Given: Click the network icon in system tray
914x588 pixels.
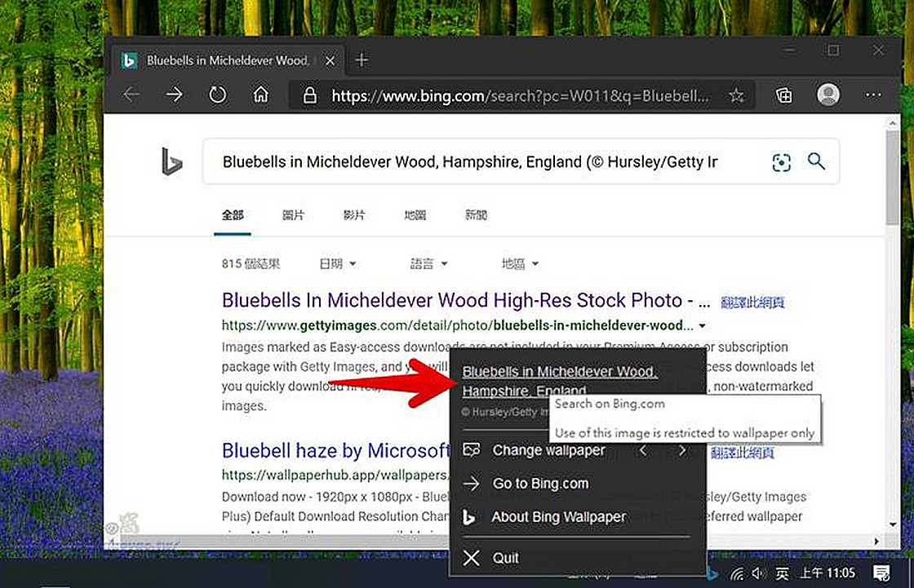Looking at the screenshot, I should tap(737, 574).
